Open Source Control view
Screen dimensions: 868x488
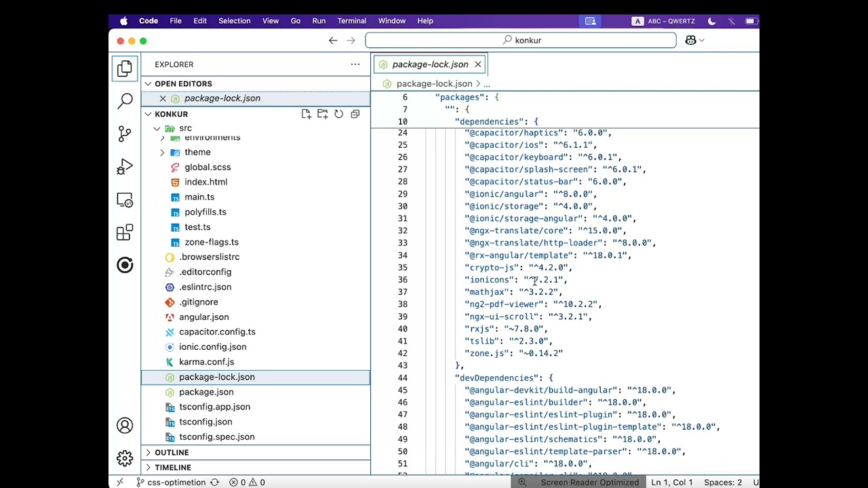click(x=125, y=134)
